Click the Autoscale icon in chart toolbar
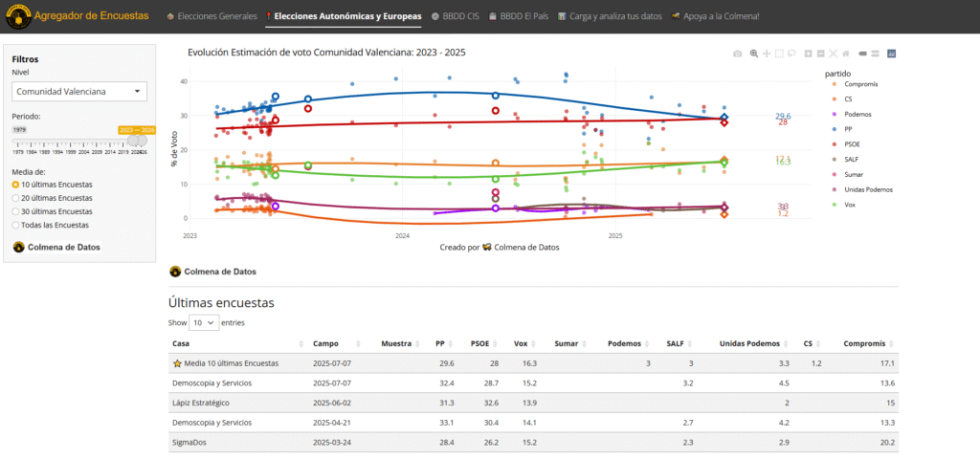 [x=834, y=54]
